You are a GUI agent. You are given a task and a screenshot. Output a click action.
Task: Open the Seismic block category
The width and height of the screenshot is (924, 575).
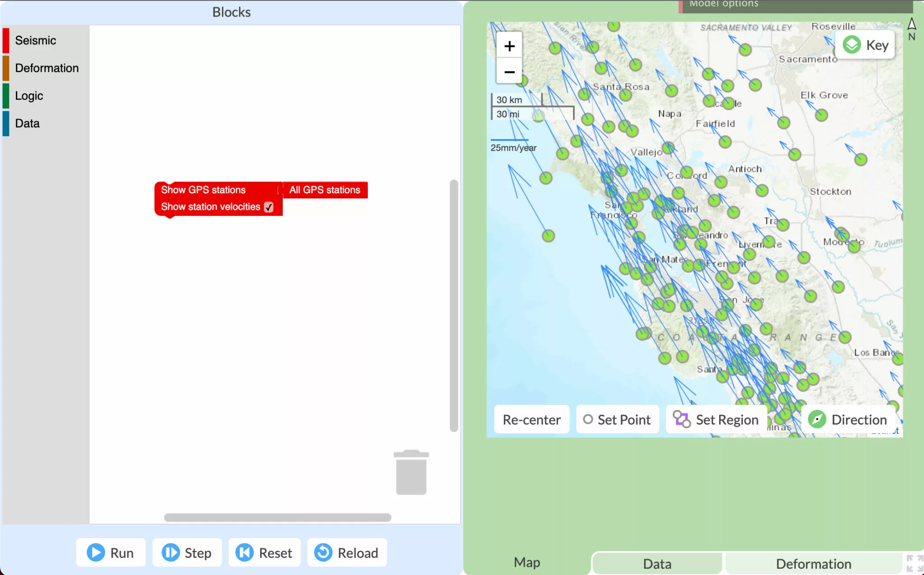[36, 40]
